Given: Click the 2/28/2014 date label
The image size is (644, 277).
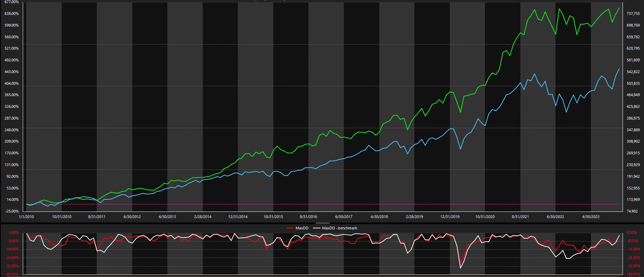Looking at the screenshot, I should point(203,217).
